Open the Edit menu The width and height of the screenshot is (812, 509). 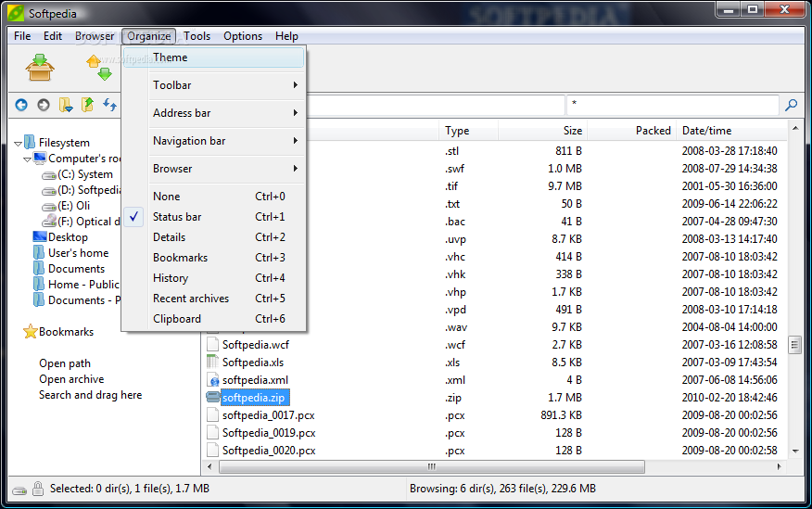(53, 36)
